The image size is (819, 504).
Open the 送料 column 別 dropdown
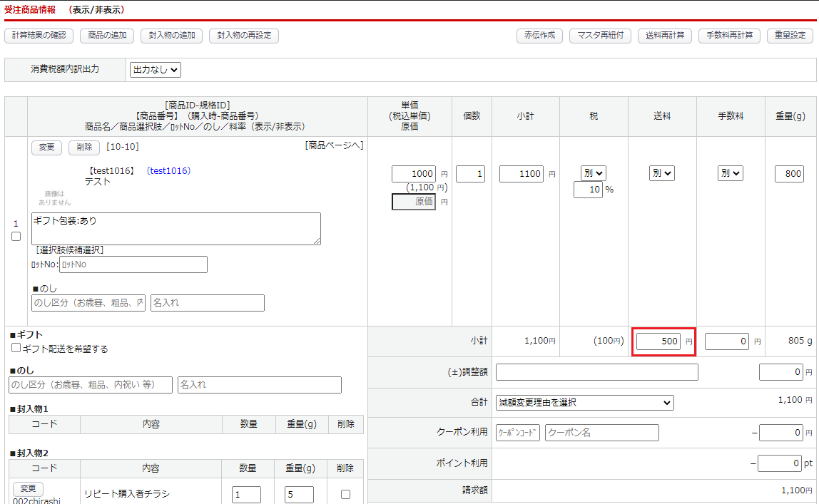pyautogui.click(x=661, y=173)
